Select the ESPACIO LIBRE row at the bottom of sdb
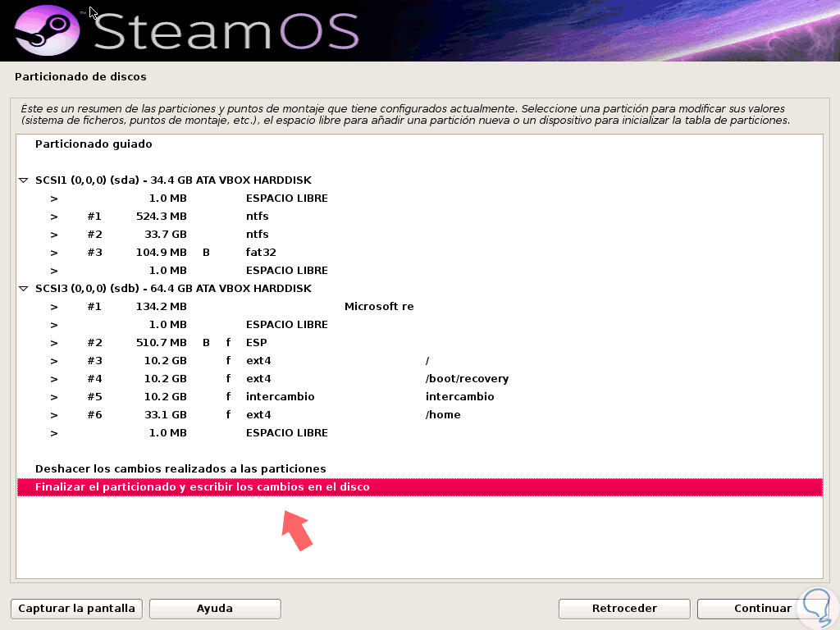This screenshot has height=630, width=840. pyautogui.click(x=420, y=433)
